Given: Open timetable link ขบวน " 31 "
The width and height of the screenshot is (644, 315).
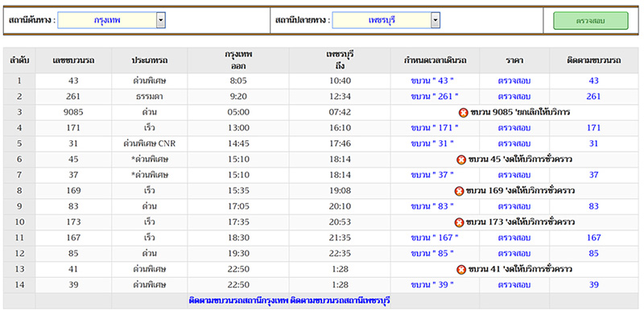Looking at the screenshot, I should (x=432, y=143).
